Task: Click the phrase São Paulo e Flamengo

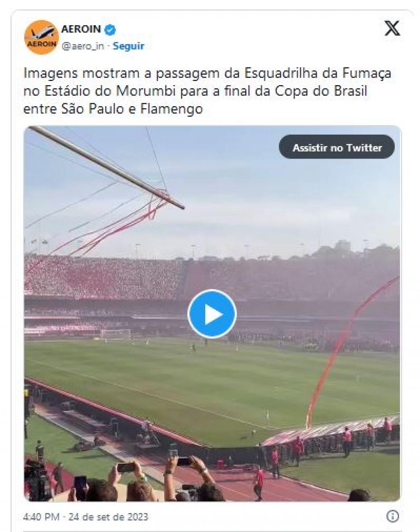Action: pos(132,110)
